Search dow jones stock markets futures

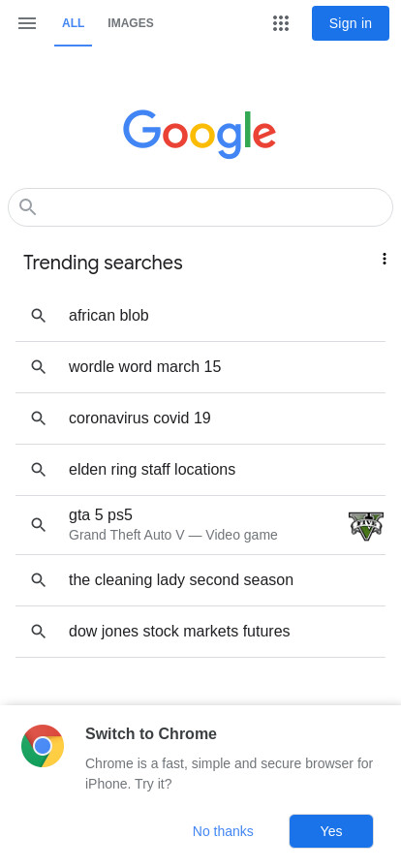[200, 632]
